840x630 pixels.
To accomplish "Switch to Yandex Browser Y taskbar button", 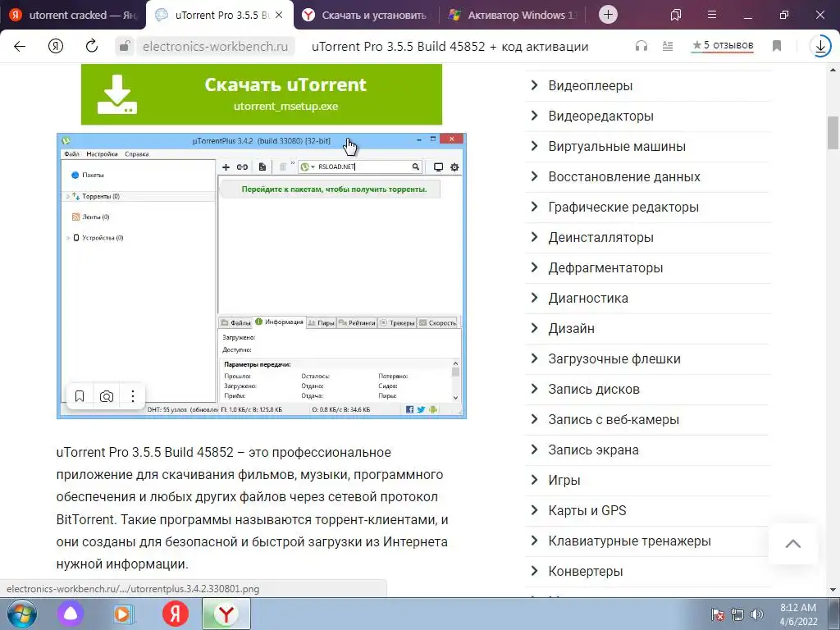I will (226, 614).
